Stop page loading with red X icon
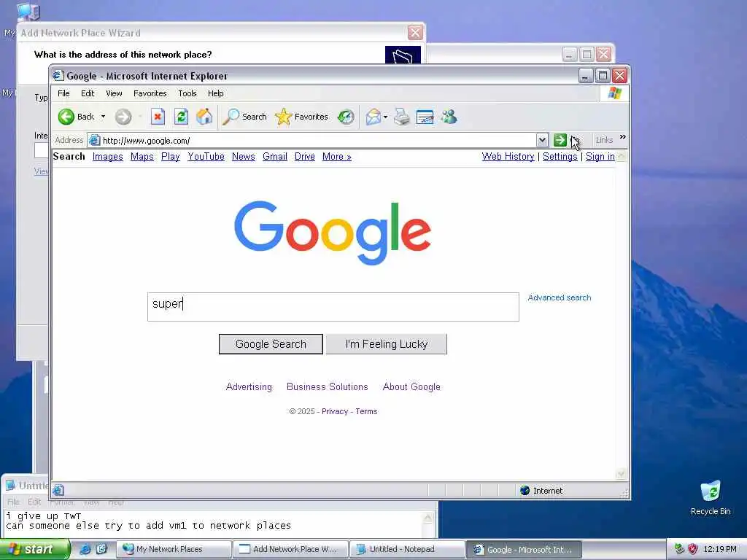747x560 pixels. click(x=158, y=117)
